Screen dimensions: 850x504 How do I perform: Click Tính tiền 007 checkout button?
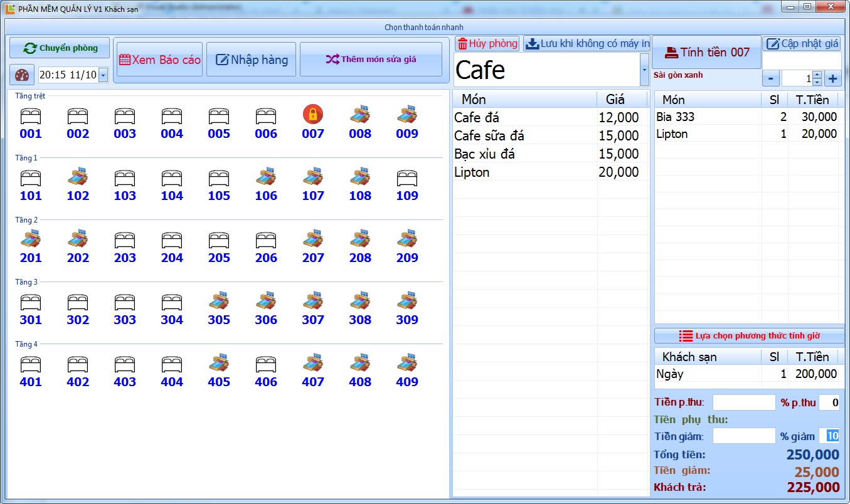click(x=706, y=52)
